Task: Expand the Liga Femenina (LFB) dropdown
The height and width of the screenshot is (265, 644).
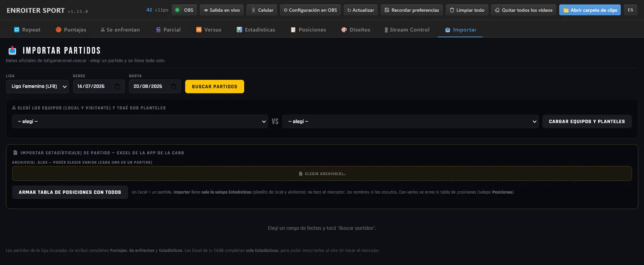Action: tap(37, 86)
